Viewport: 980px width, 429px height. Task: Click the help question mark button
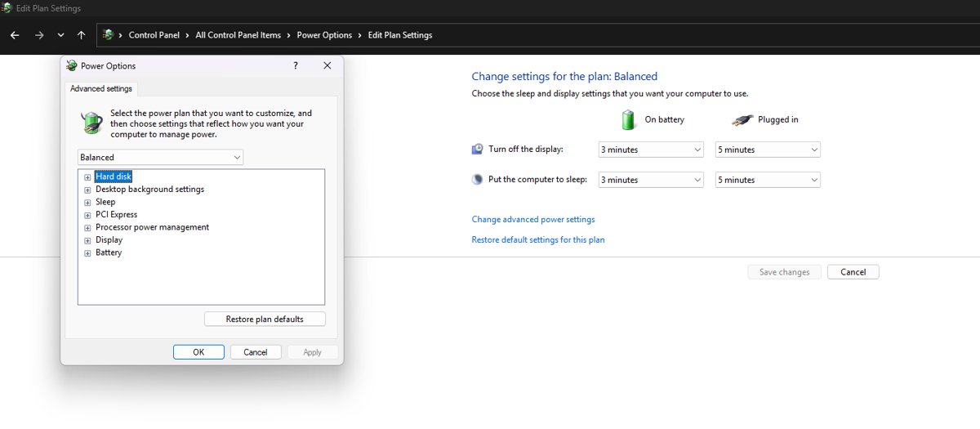[x=296, y=66]
